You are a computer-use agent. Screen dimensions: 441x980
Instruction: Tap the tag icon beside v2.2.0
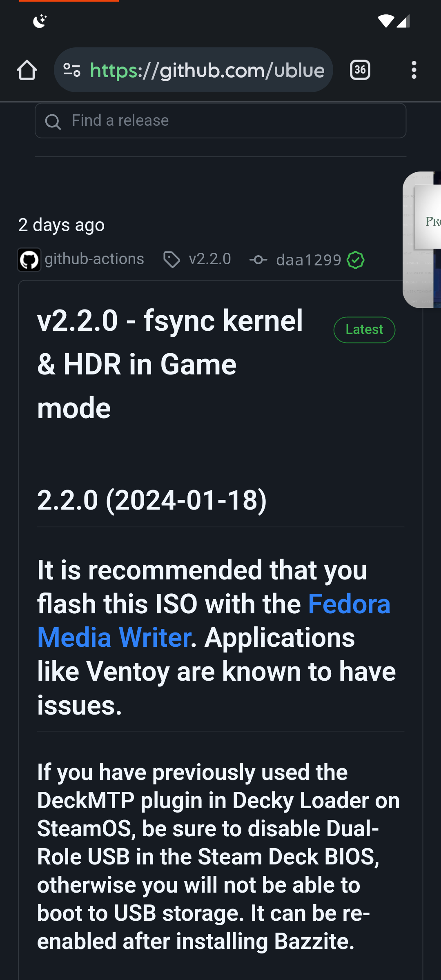[x=171, y=260]
